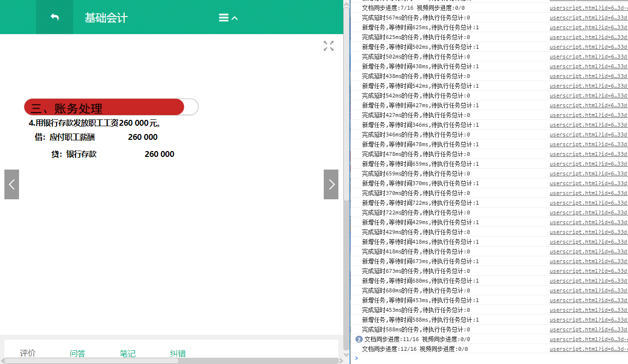Click the userscript link on the 完成延时588ms row
This screenshot has height=364, width=628.
[x=585, y=329]
